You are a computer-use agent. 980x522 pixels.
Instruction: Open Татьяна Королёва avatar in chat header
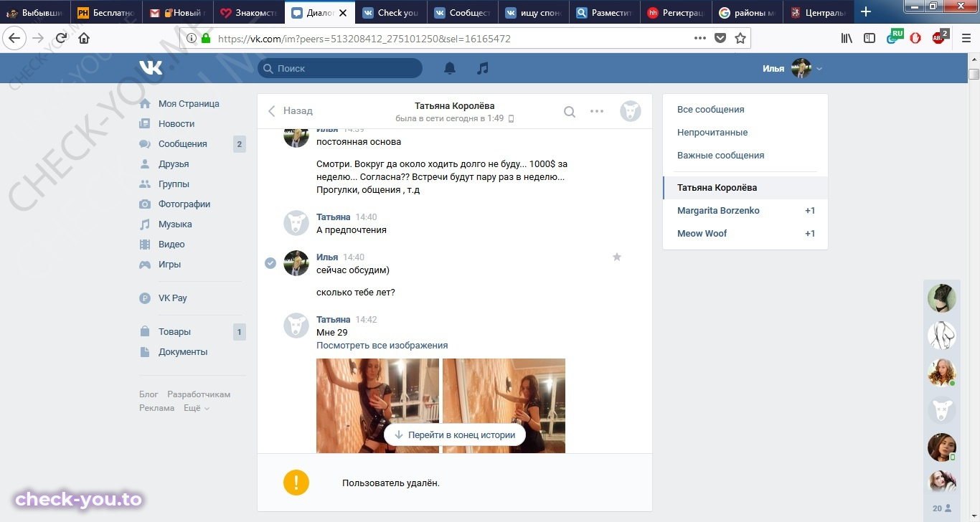point(631,111)
